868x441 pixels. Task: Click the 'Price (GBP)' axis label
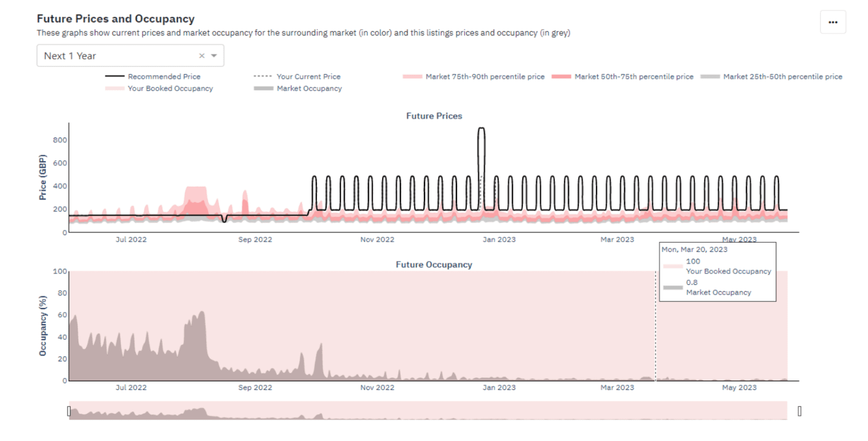coord(43,177)
